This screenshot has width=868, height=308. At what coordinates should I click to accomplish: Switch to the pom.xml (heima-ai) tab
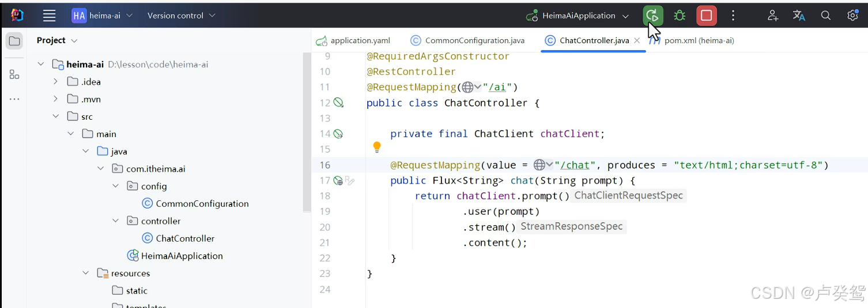coord(692,40)
